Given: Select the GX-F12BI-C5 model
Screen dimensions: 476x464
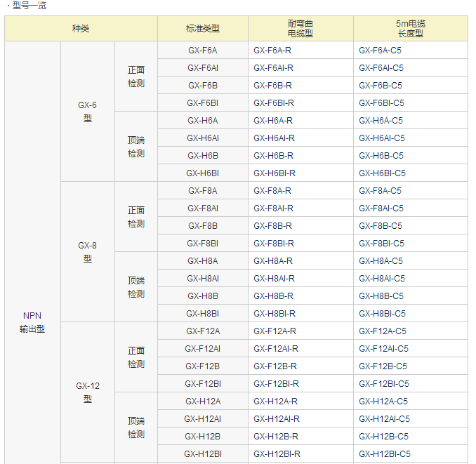Looking at the screenshot, I should pos(383,384).
